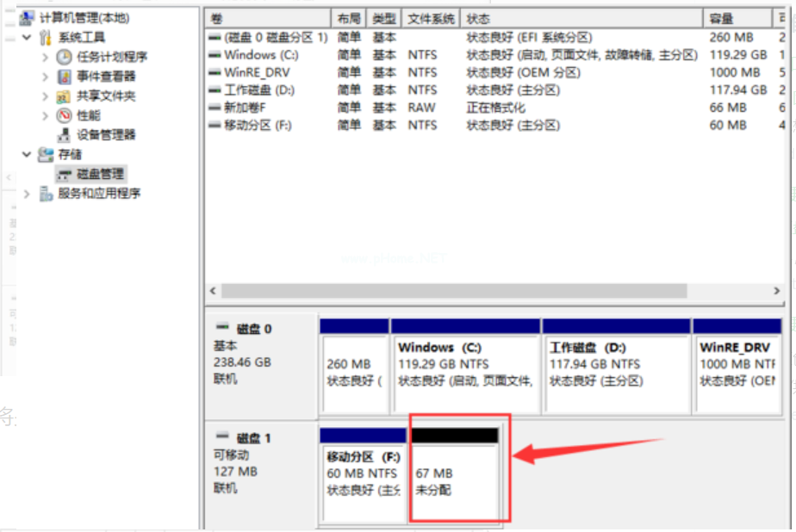Click the Services and Applications icon
Screen dimensions: 796x532
[x=46, y=194]
